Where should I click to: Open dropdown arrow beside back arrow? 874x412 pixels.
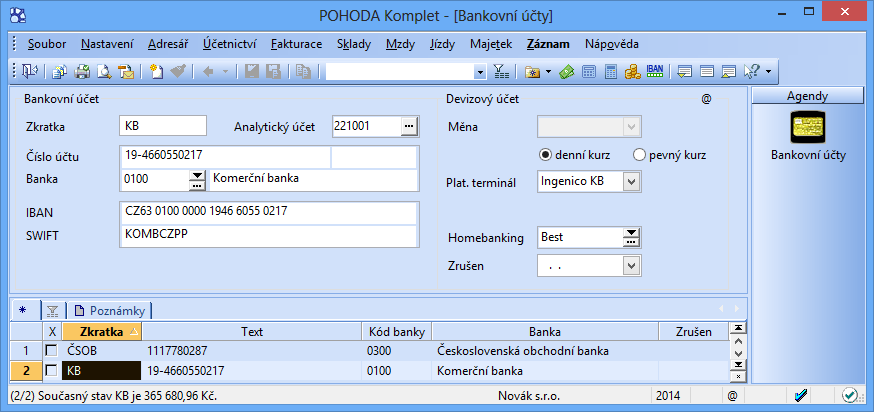coord(225,72)
